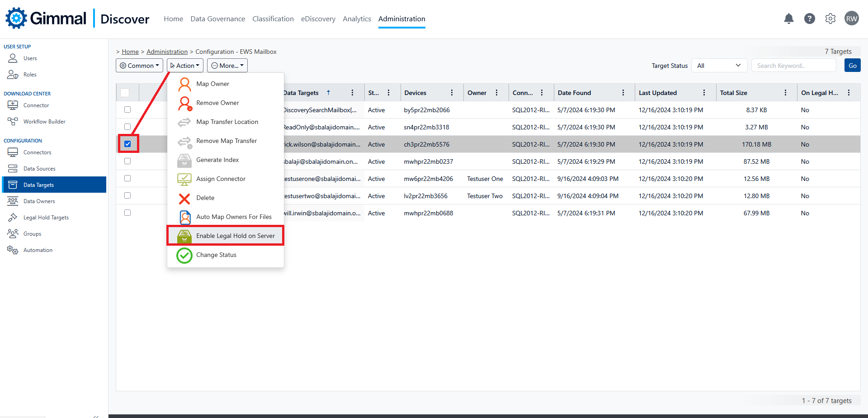The width and height of the screenshot is (868, 418).
Task: Open the Common dropdown menu
Action: coord(139,65)
